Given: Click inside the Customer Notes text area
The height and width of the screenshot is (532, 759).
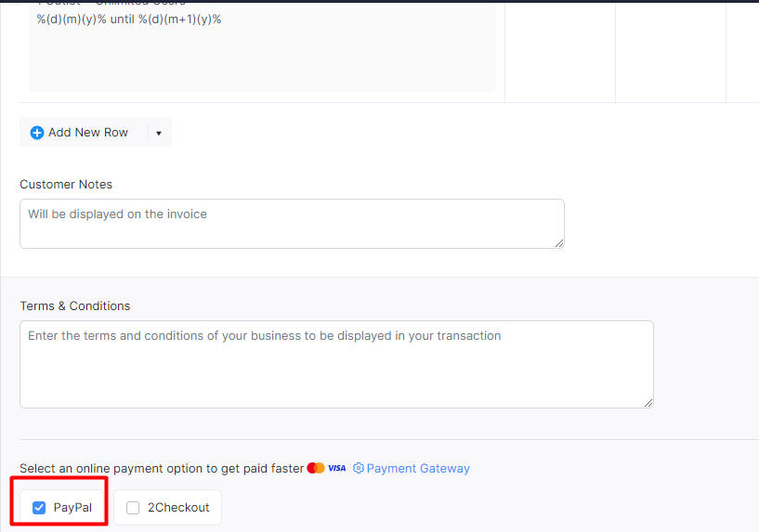Looking at the screenshot, I should pyautogui.click(x=292, y=224).
